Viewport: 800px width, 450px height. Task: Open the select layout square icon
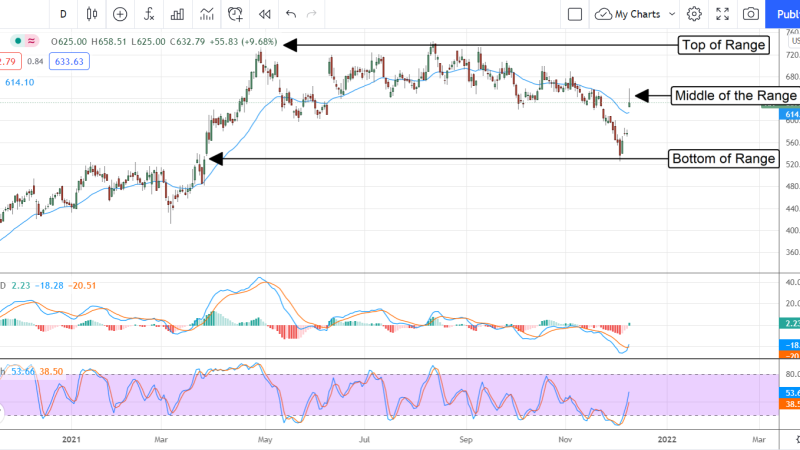(x=575, y=14)
